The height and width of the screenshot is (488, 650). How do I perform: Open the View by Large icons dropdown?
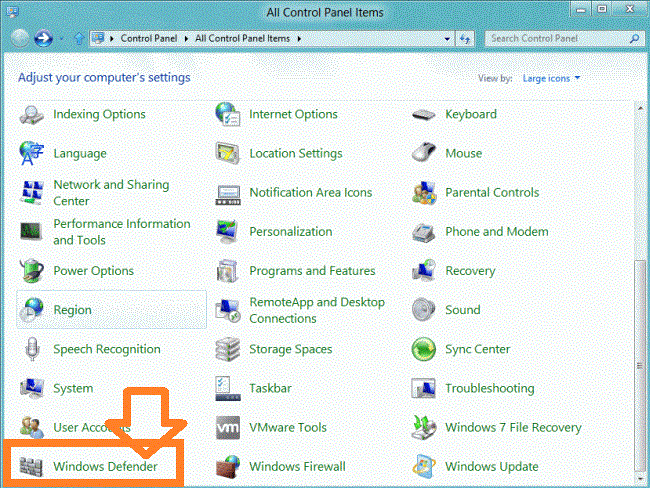coord(551,78)
